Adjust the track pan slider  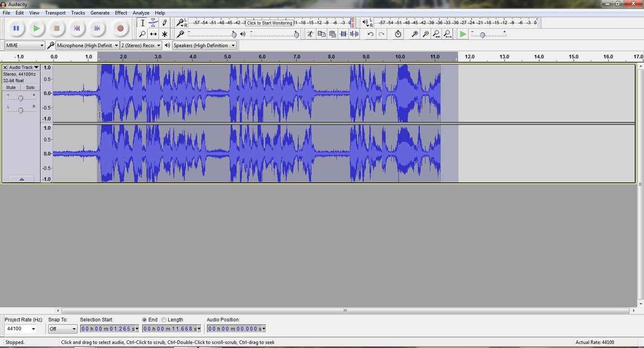pyautogui.click(x=20, y=110)
